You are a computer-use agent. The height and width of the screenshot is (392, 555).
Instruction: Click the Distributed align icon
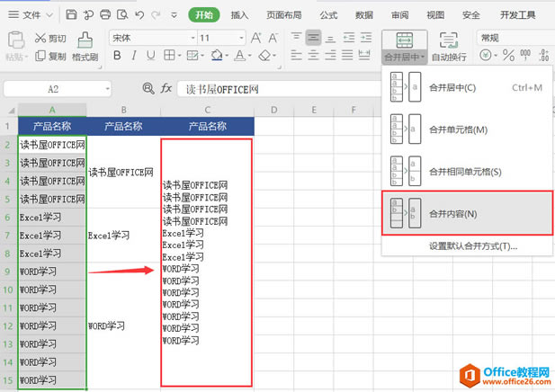(364, 55)
